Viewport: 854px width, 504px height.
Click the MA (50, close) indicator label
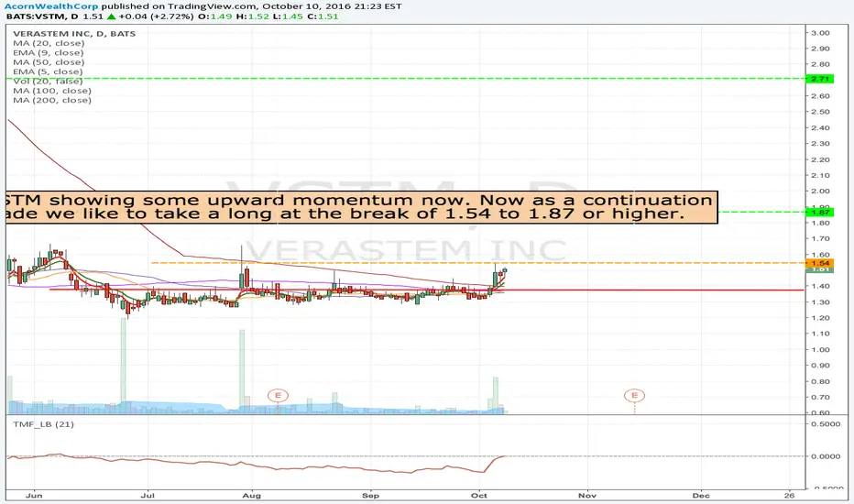point(49,62)
